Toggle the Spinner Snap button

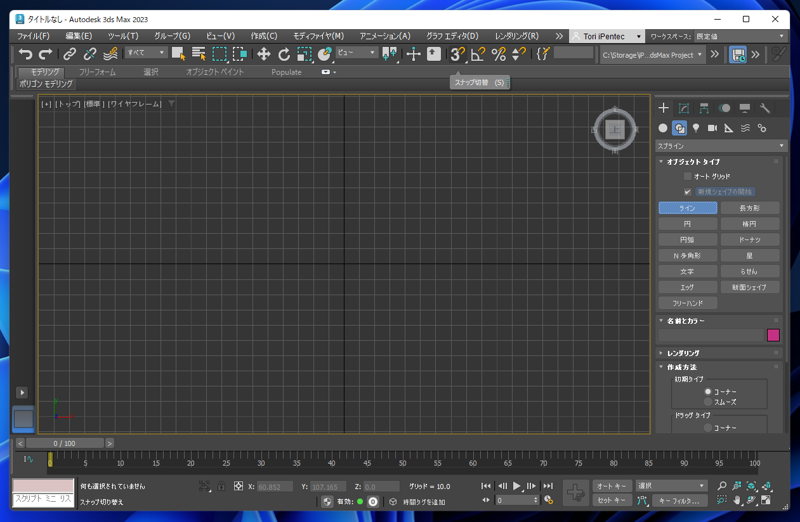pos(518,54)
